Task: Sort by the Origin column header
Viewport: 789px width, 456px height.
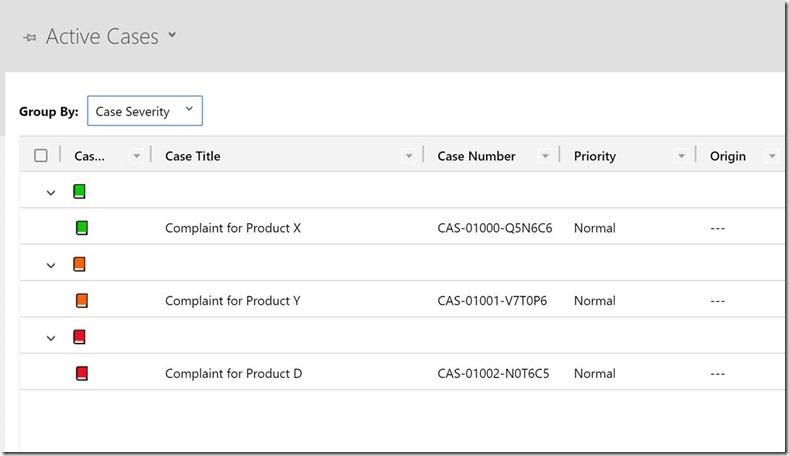Action: 727,156
